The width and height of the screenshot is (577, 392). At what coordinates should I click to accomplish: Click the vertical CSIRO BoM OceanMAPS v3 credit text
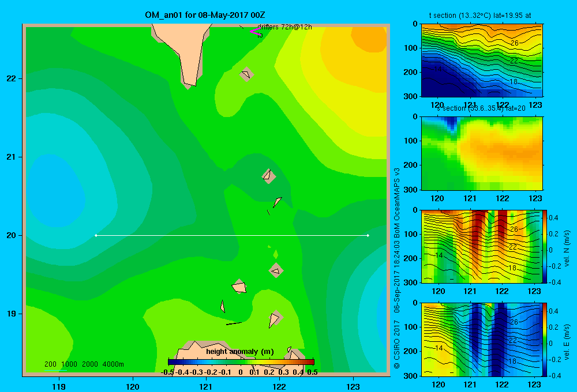pyautogui.click(x=397, y=269)
